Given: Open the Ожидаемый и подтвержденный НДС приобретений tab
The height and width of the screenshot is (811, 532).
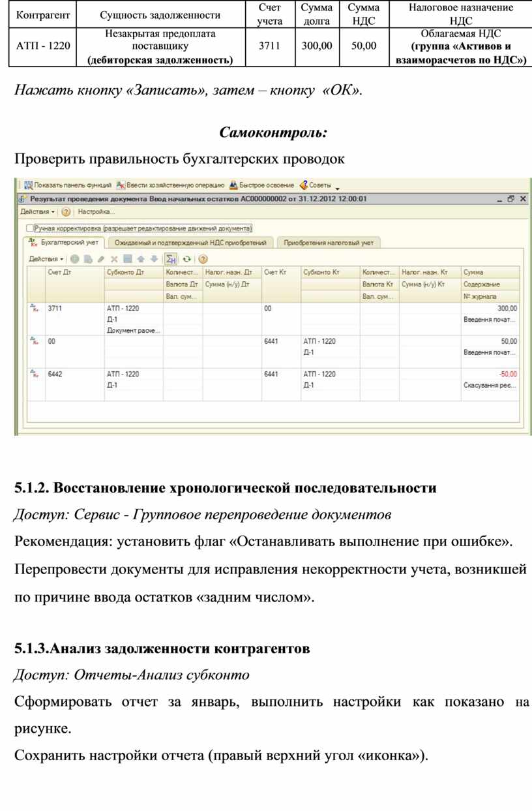Looking at the screenshot, I should point(189,243).
